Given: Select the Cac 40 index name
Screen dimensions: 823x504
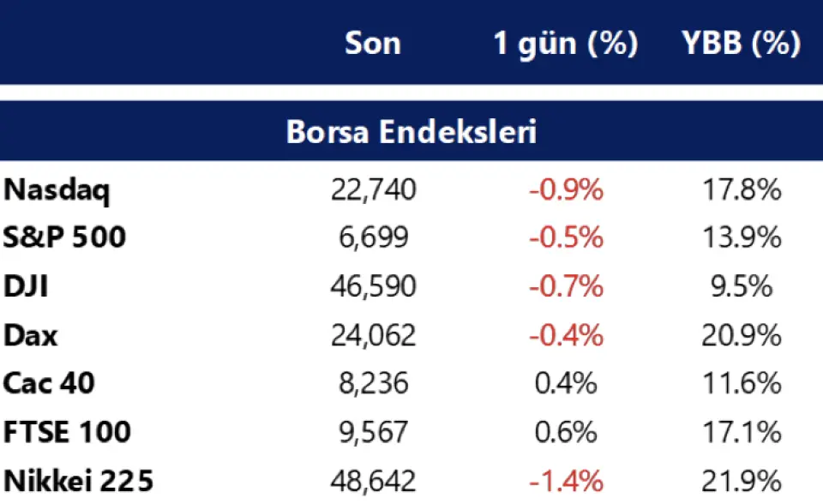Looking at the screenshot, I should tap(51, 383).
